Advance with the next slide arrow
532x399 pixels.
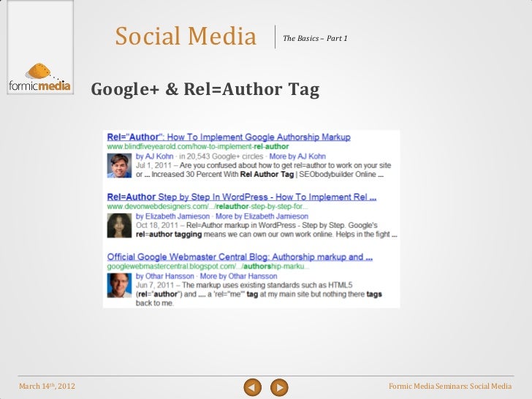click(x=279, y=387)
